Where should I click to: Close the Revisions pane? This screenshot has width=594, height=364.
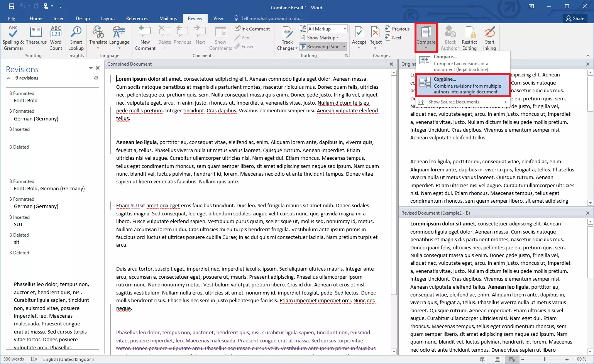click(x=98, y=68)
